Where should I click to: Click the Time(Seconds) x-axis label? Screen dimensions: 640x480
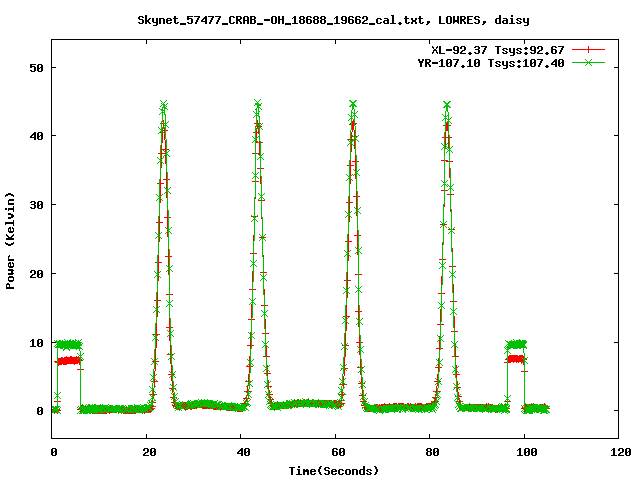coord(333,471)
